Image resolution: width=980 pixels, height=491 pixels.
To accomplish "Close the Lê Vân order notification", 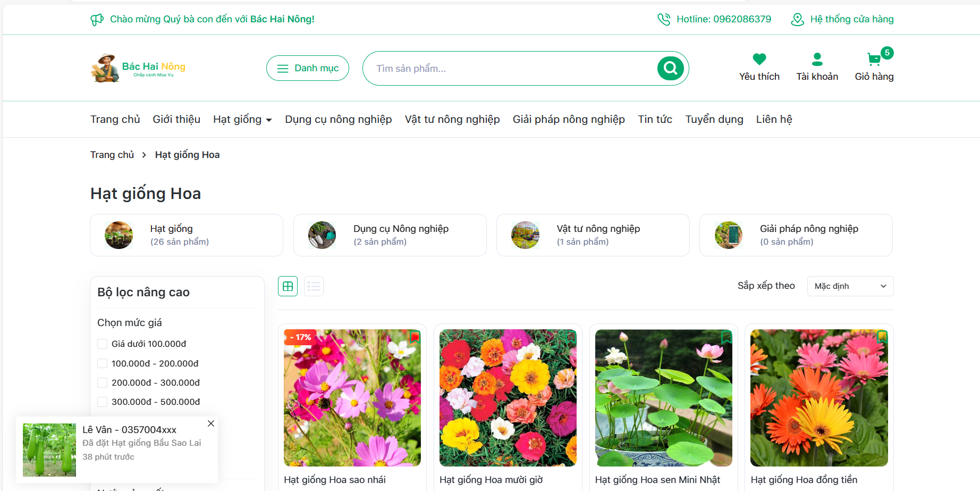I will pos(211,423).
